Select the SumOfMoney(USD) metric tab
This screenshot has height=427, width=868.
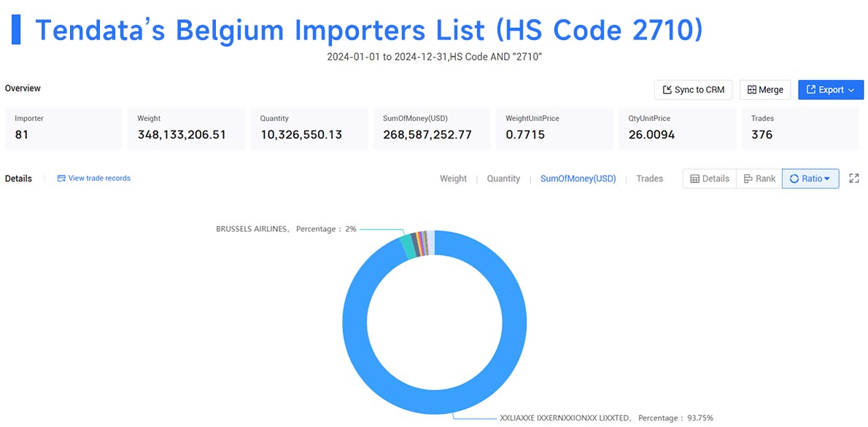point(578,179)
